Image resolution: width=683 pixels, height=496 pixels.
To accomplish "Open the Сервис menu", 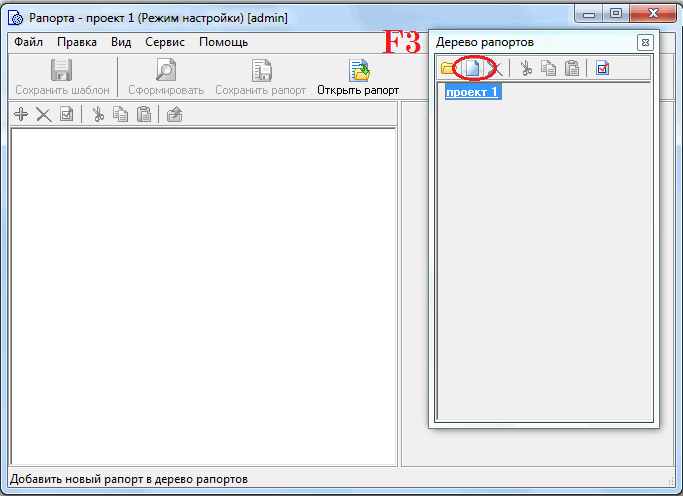I will pyautogui.click(x=165, y=42).
